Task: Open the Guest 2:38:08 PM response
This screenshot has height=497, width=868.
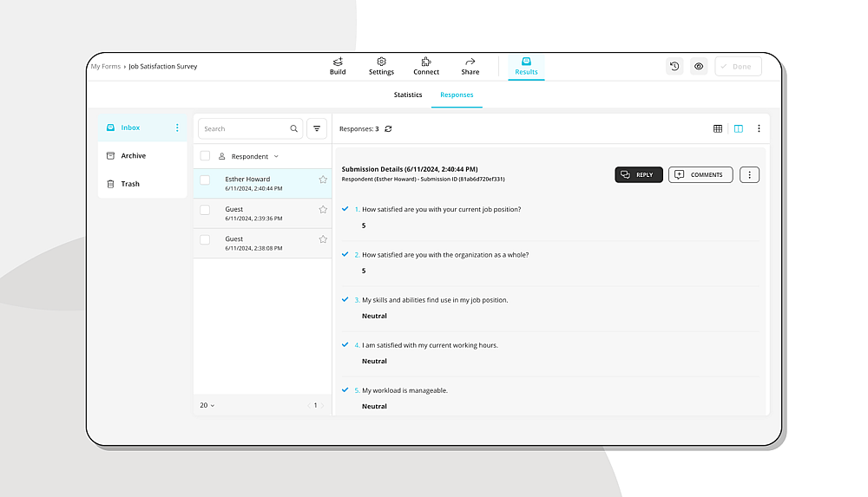Action: pyautogui.click(x=262, y=243)
